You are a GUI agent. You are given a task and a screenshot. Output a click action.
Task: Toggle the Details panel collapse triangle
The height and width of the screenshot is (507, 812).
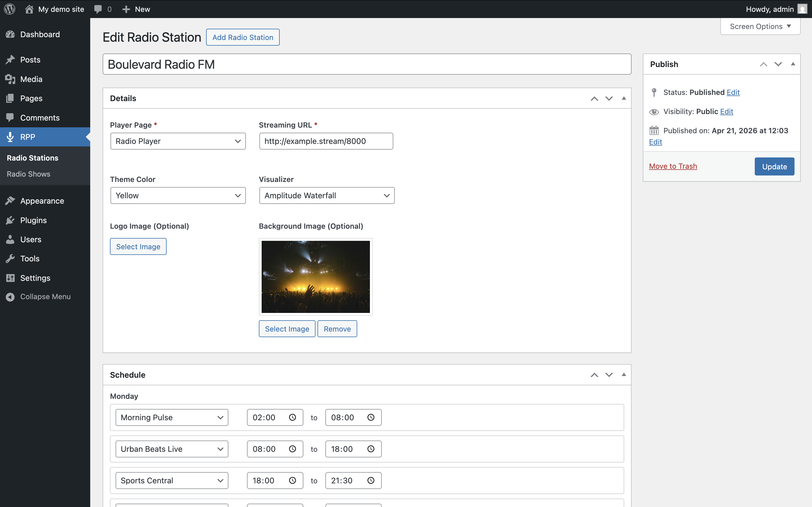[624, 98]
